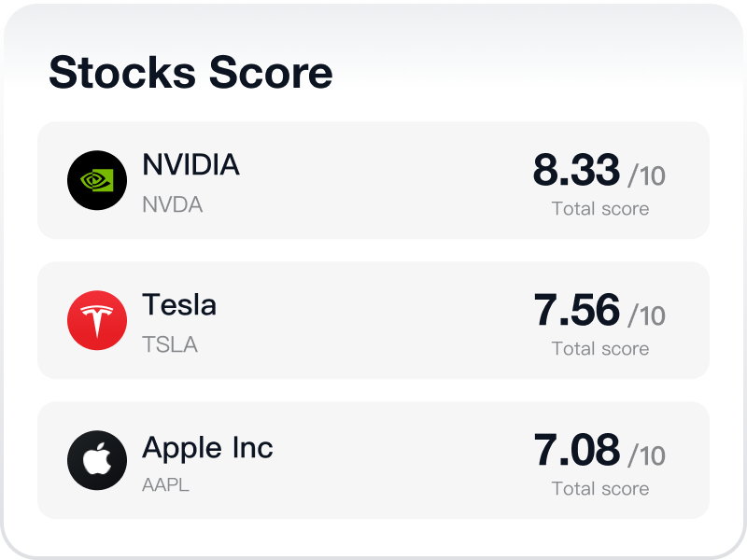Image resolution: width=747 pixels, height=560 pixels.
Task: Click the /10 text beside 7.56
Action: coord(646,315)
